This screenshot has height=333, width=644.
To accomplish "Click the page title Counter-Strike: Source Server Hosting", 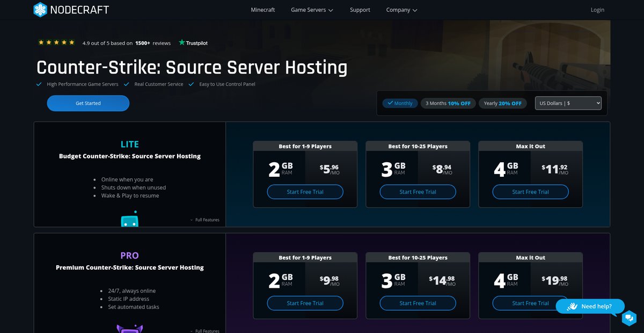I will [192, 68].
